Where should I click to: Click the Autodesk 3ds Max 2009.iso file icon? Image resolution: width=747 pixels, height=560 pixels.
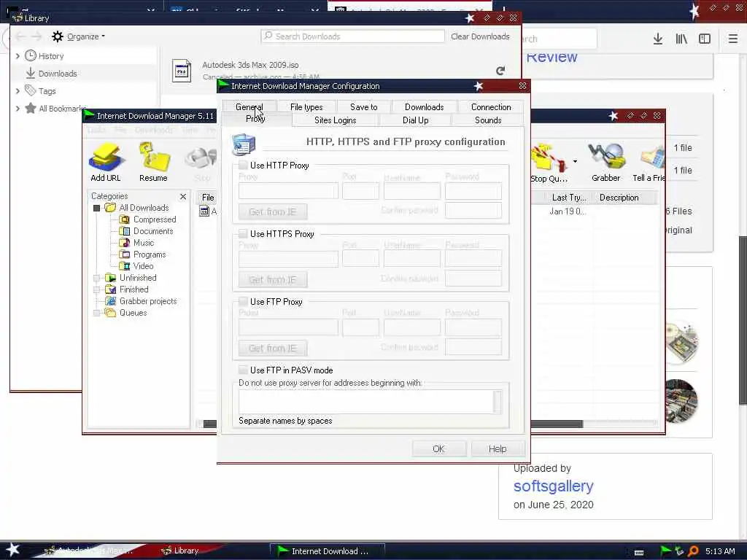click(x=182, y=71)
